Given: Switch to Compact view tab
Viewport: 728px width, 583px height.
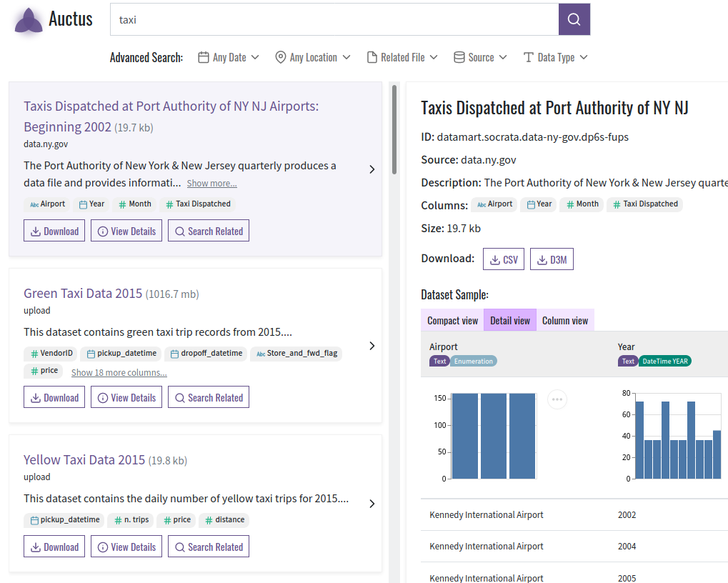Looking at the screenshot, I should 452,320.
